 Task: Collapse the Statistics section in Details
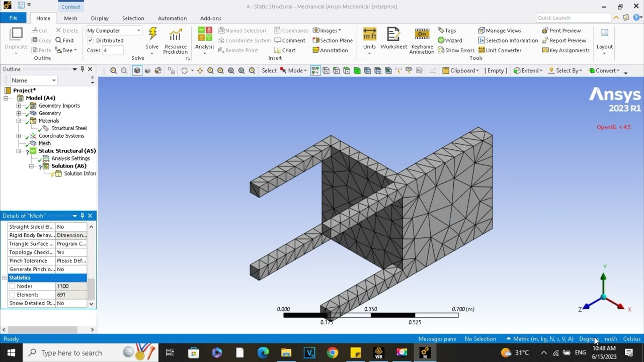coord(5,278)
